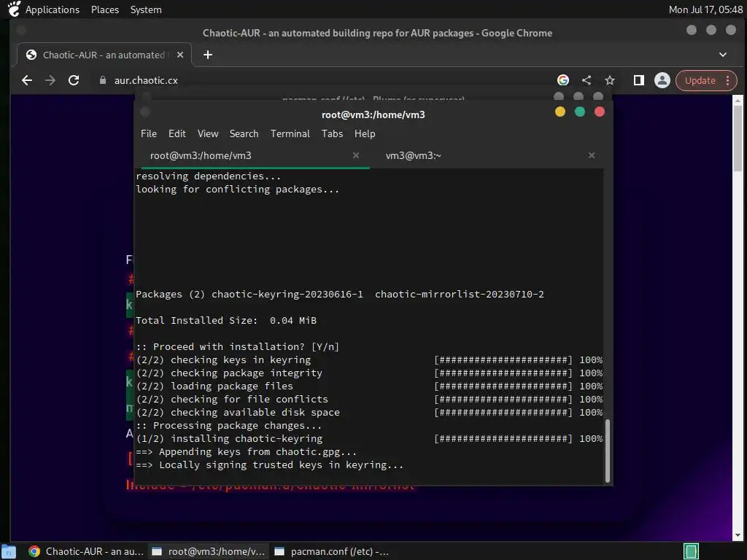This screenshot has width=747, height=560.
Task: Click the Chrome window title bar
Action: (x=377, y=33)
